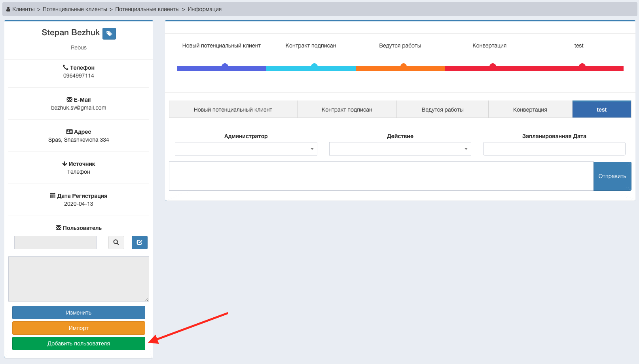Click the magnifier search button under Пользователь
The width and height of the screenshot is (639, 364).
point(116,243)
